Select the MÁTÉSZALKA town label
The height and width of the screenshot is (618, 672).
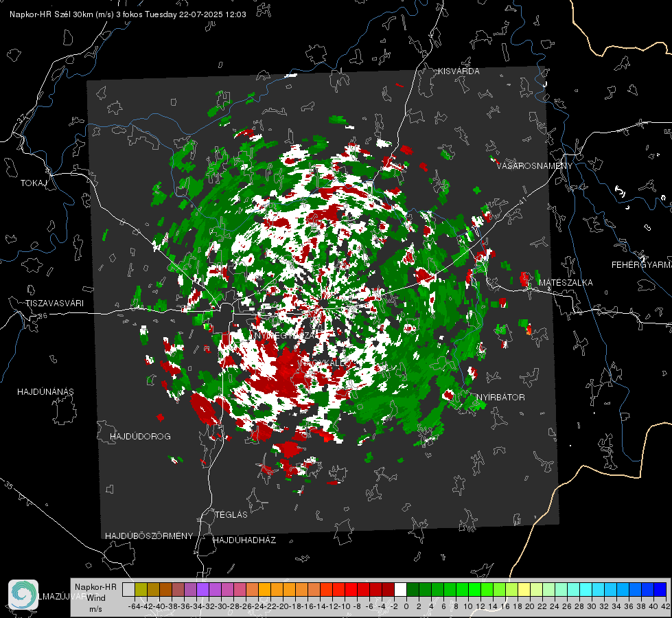(x=566, y=282)
